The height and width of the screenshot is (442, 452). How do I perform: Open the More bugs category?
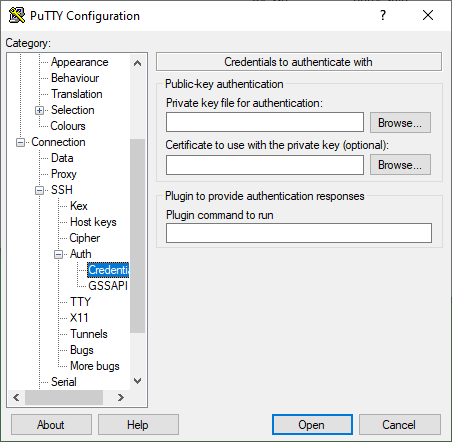tap(95, 366)
